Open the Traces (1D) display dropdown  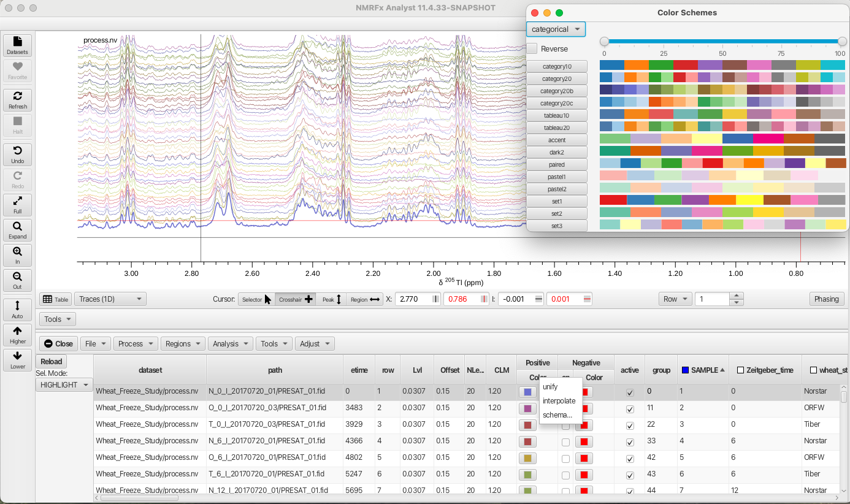coord(111,299)
